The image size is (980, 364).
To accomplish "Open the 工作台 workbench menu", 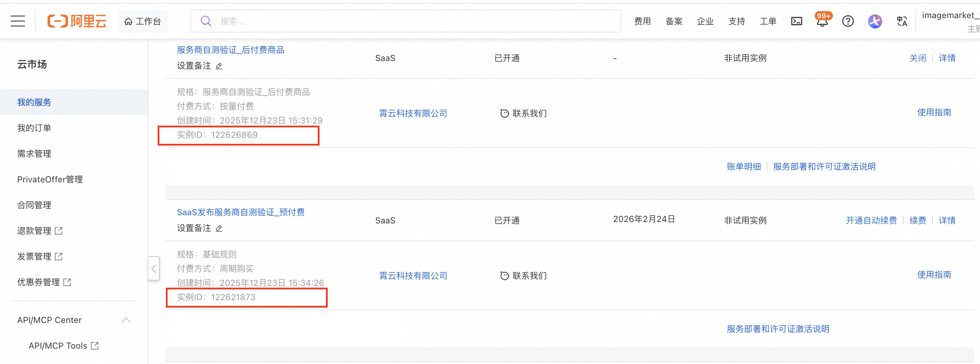I will pyautogui.click(x=143, y=21).
